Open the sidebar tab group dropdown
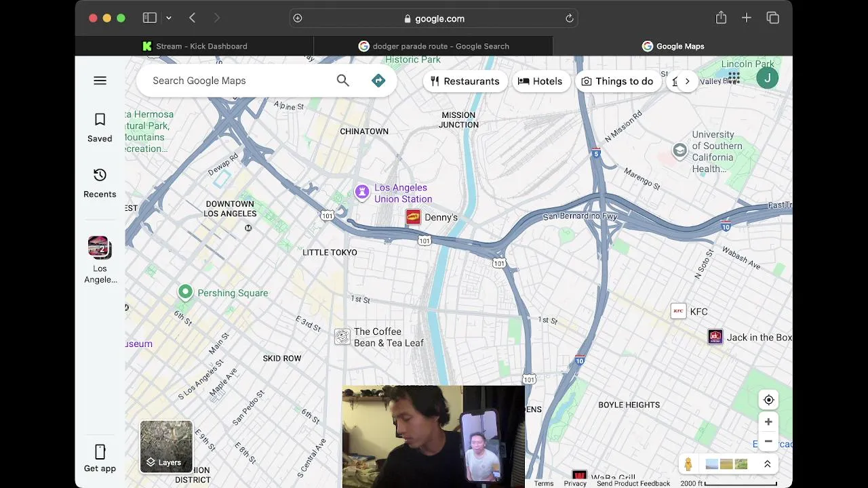868x488 pixels. (169, 18)
